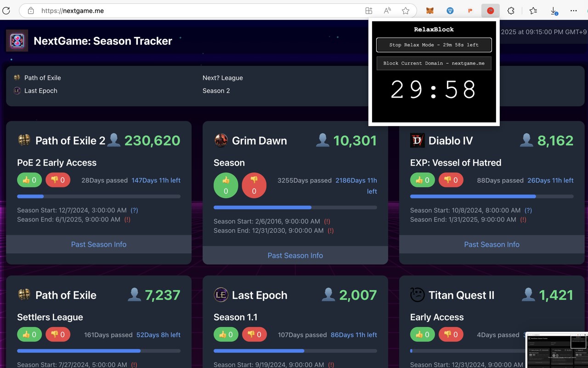
Task: Click Settlers League card's Path of Exile icon
Action: [24, 295]
